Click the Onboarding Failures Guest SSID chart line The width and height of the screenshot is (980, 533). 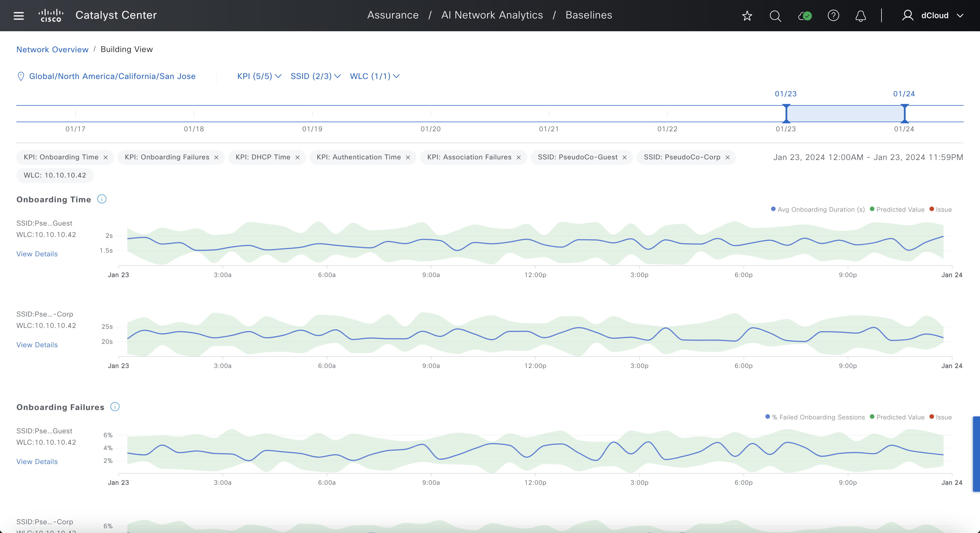pyautogui.click(x=535, y=451)
